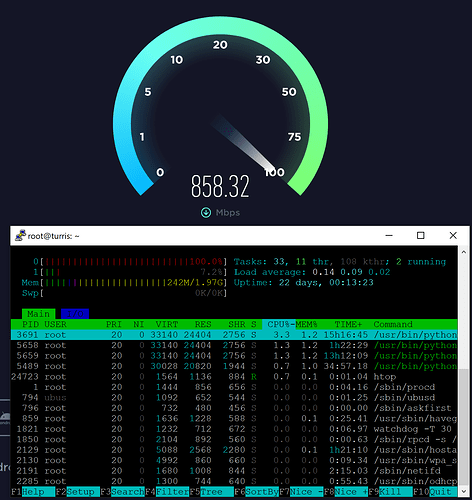Close the root@turris terminal window
472x500 pixels.
pyautogui.click(x=453, y=236)
